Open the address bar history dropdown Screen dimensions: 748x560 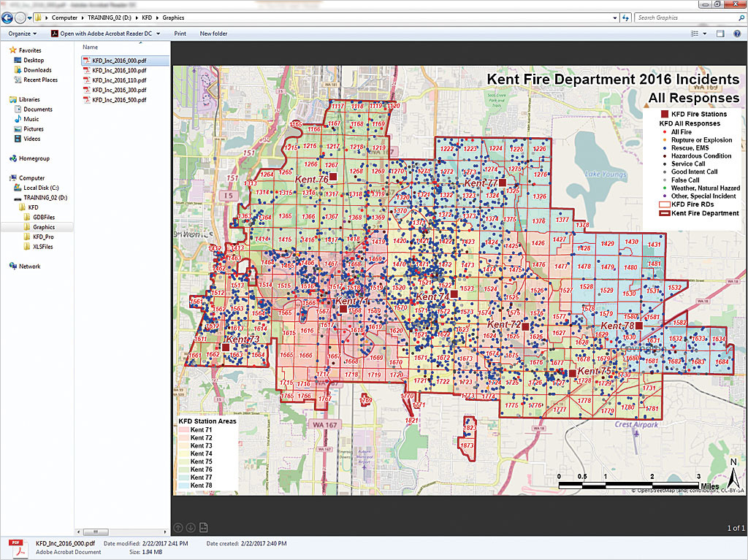(x=614, y=18)
